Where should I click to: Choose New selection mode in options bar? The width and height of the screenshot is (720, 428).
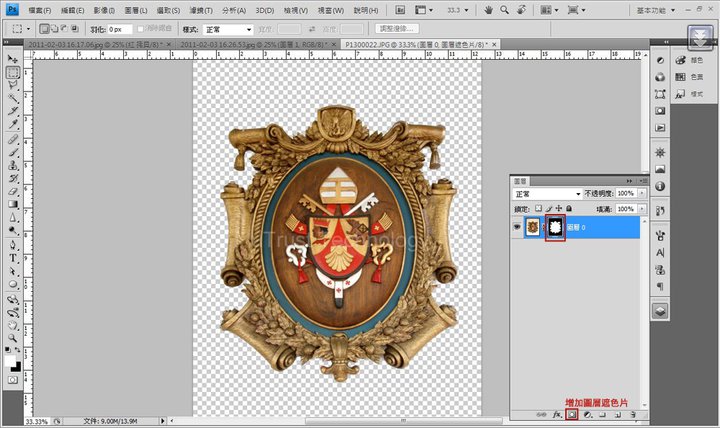45,29
